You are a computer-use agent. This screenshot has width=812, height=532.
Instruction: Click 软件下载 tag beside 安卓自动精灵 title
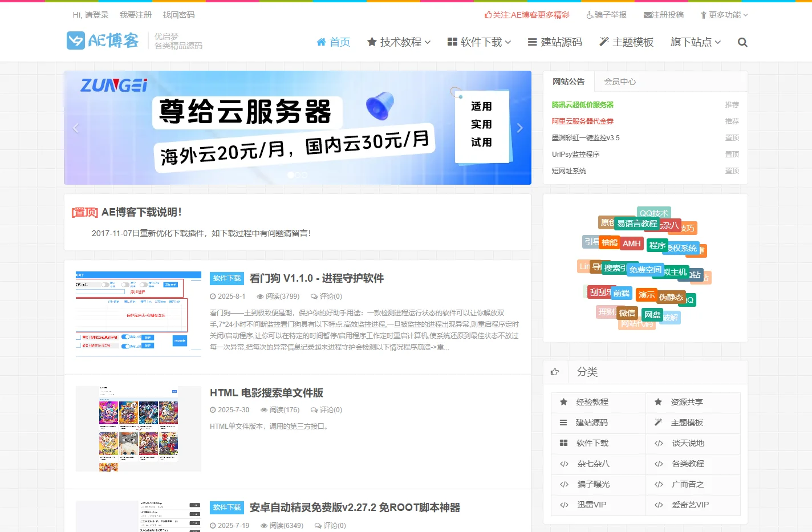(227, 507)
